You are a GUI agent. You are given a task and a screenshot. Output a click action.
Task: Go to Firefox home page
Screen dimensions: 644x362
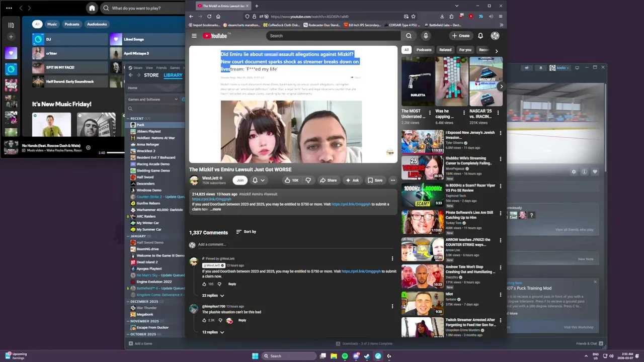coord(218,16)
